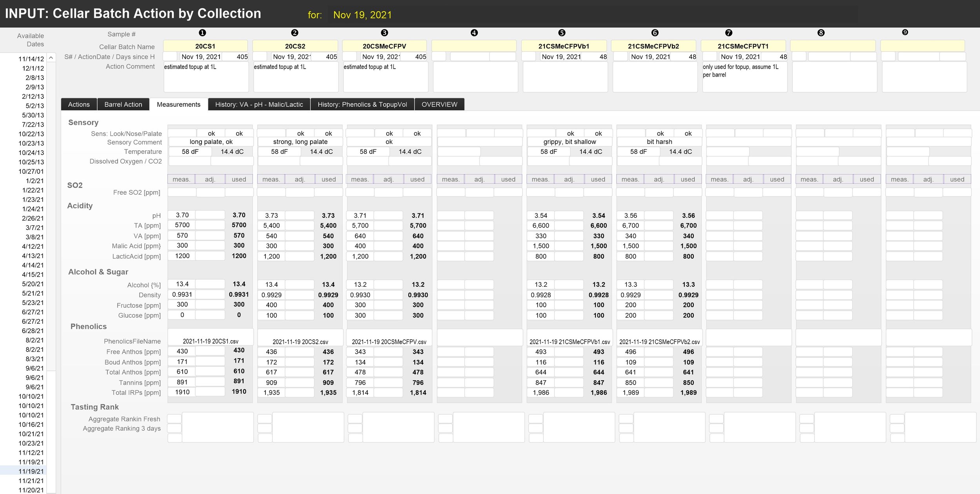
Task: Click sample number 7 circle icon
Action: (729, 33)
